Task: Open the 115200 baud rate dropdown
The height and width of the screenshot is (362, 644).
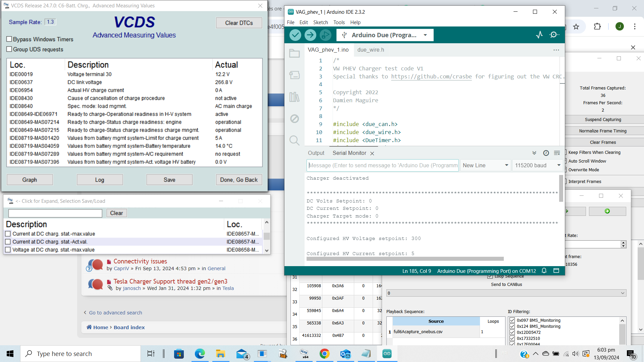Action: [x=538, y=166]
